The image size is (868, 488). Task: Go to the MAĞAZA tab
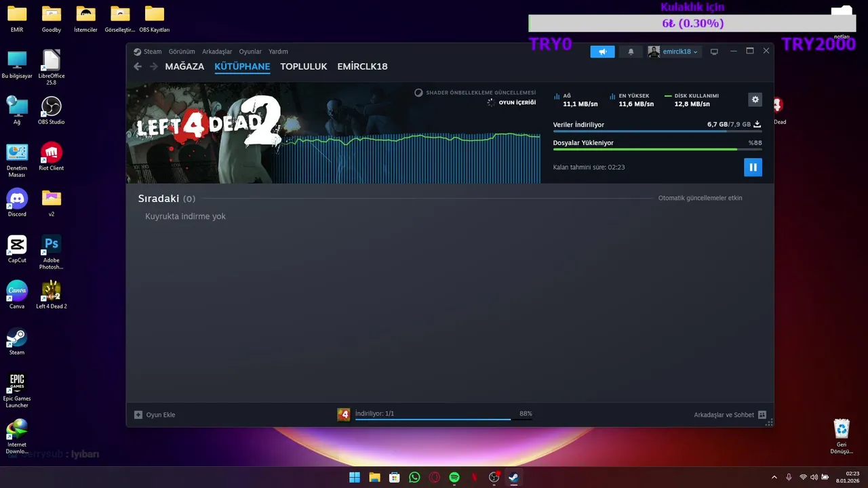(184, 66)
